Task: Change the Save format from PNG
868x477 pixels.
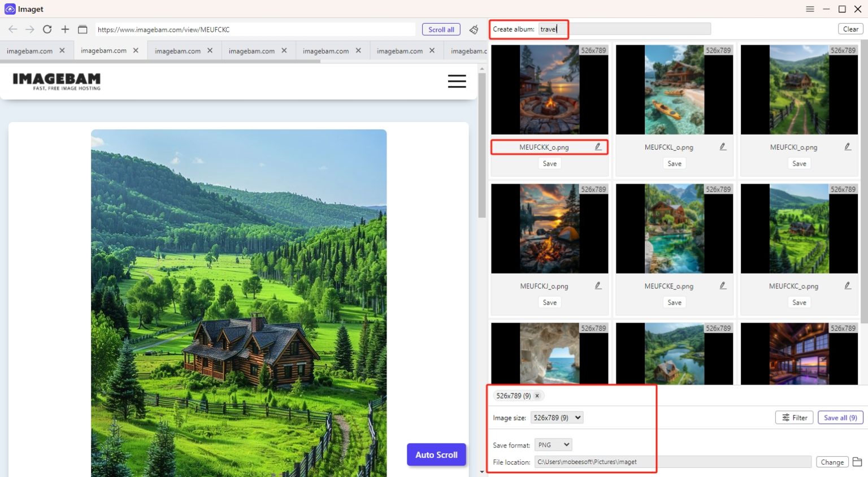Action: [x=553, y=445]
